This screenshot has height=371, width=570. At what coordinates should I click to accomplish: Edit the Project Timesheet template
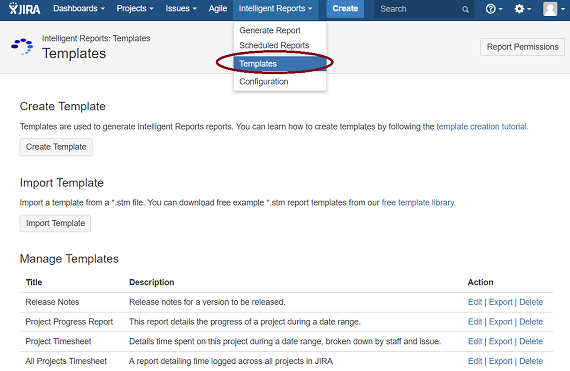[x=475, y=342]
